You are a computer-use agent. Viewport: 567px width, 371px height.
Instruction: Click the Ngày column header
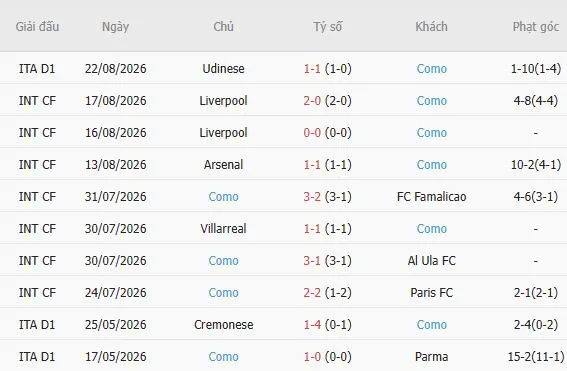(x=115, y=27)
